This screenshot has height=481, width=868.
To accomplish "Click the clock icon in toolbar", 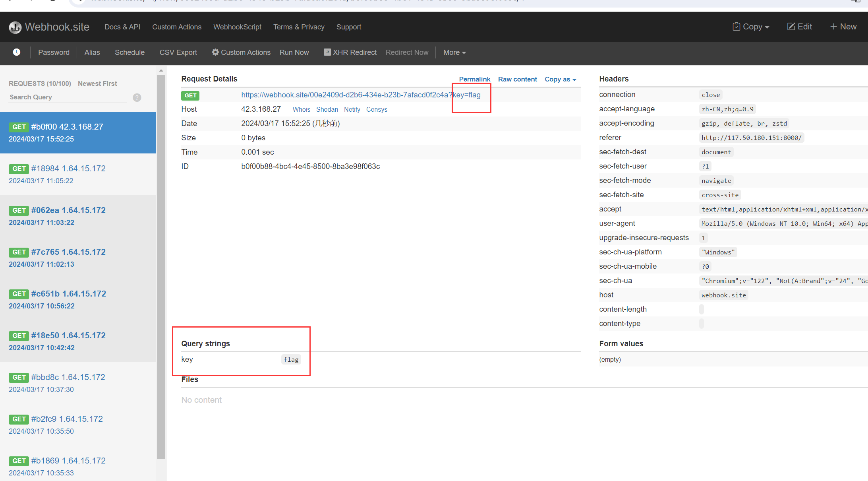I will 17,52.
